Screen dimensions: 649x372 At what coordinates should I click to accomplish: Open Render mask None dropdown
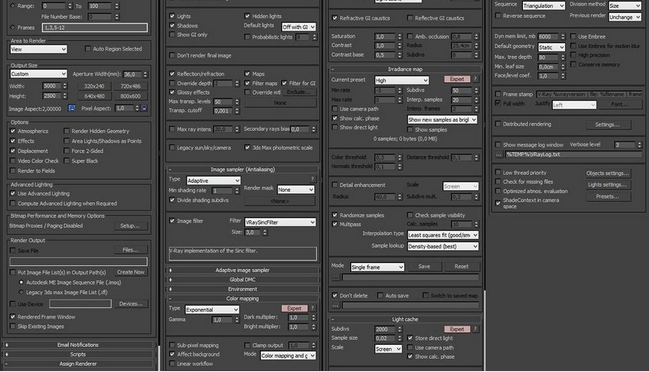coord(296,190)
